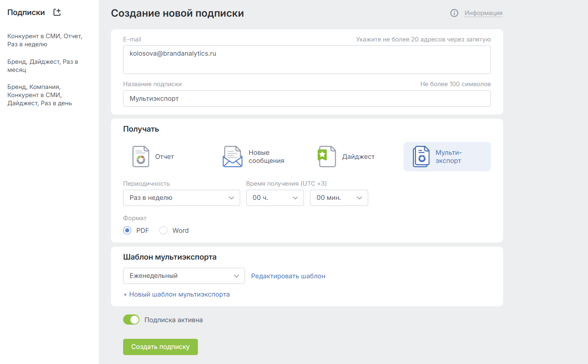The width and height of the screenshot is (588, 364).
Task: Click the Мульти-экспорт label text
Action: pos(449,156)
